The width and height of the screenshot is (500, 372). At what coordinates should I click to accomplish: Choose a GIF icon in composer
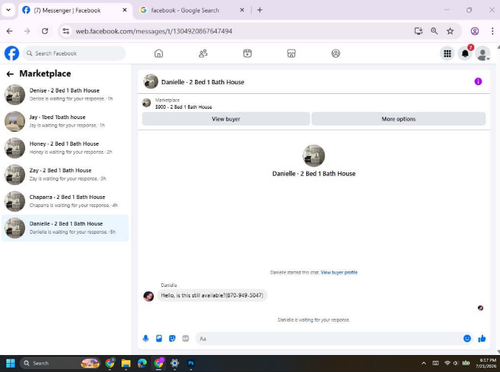coord(186,339)
